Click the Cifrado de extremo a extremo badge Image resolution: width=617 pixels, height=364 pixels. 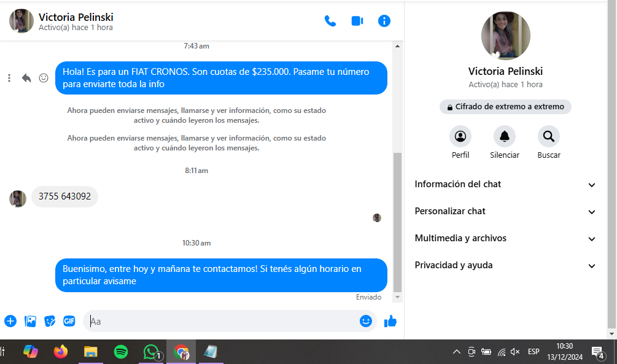coord(505,107)
